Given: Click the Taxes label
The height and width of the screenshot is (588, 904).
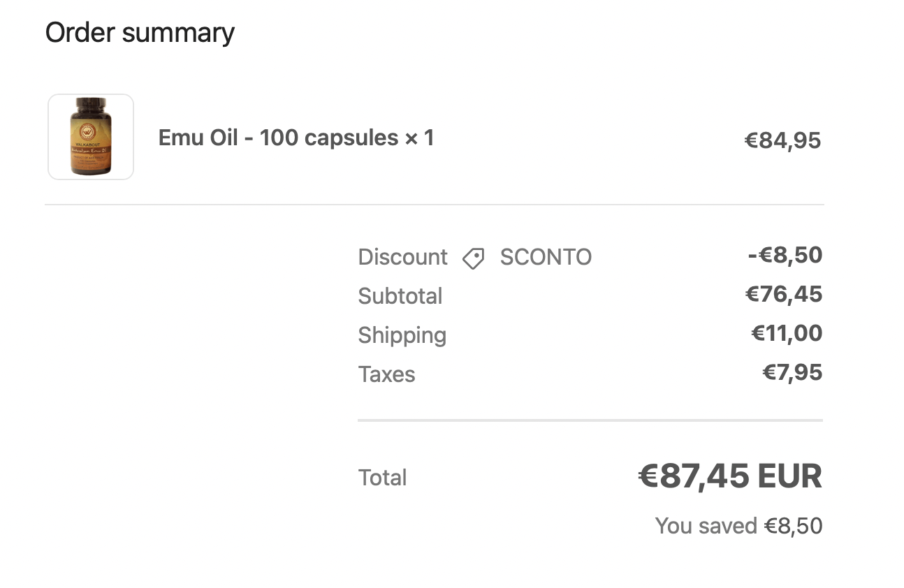Looking at the screenshot, I should 386,374.
